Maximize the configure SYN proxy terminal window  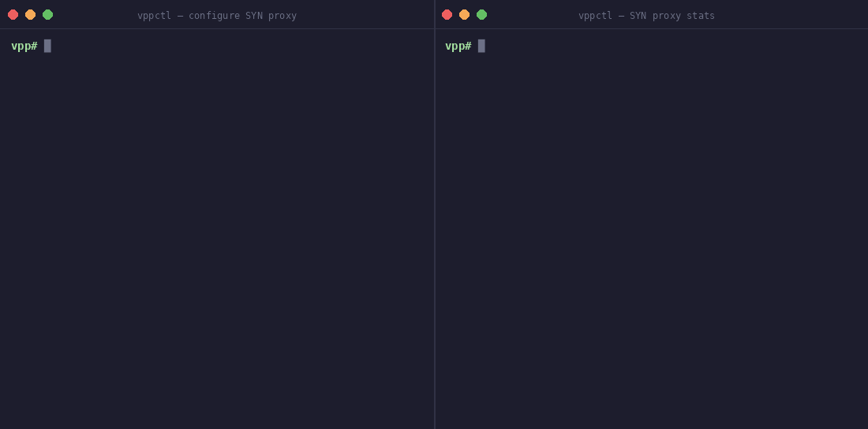pos(47,15)
